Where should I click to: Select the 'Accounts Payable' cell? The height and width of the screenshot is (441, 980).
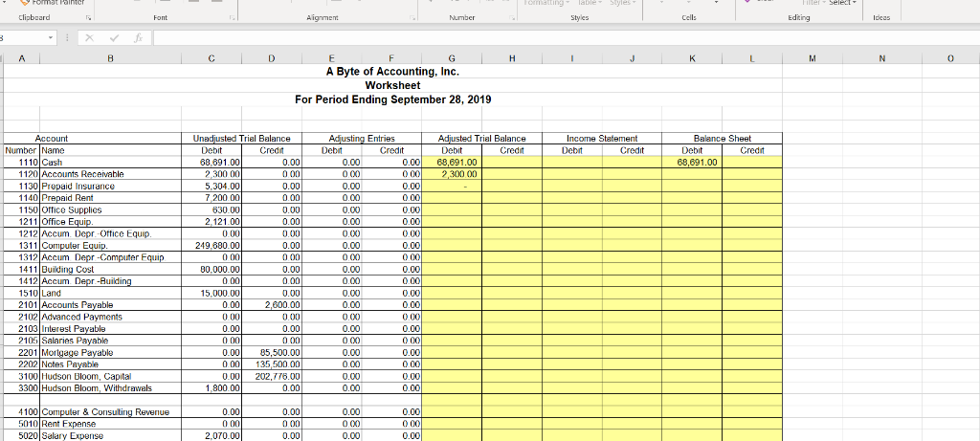(111, 305)
